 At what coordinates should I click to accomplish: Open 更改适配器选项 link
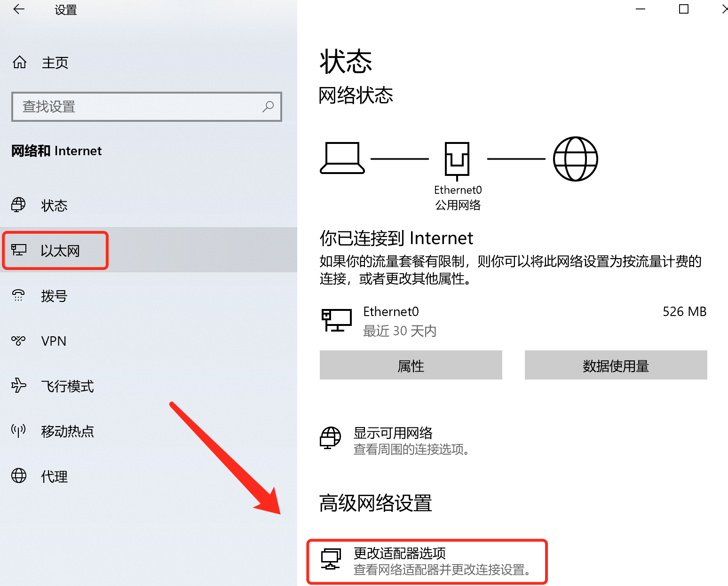point(427,562)
